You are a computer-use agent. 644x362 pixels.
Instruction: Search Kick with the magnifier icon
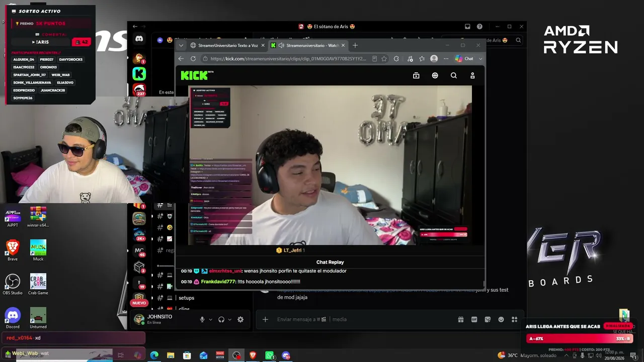[x=454, y=75]
